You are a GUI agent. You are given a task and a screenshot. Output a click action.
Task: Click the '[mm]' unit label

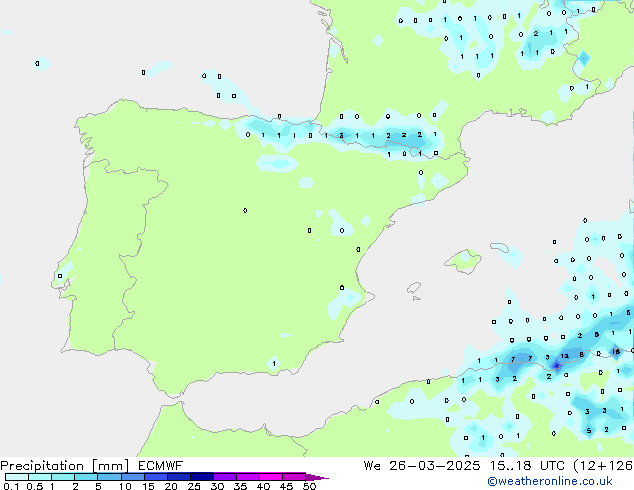111,466
